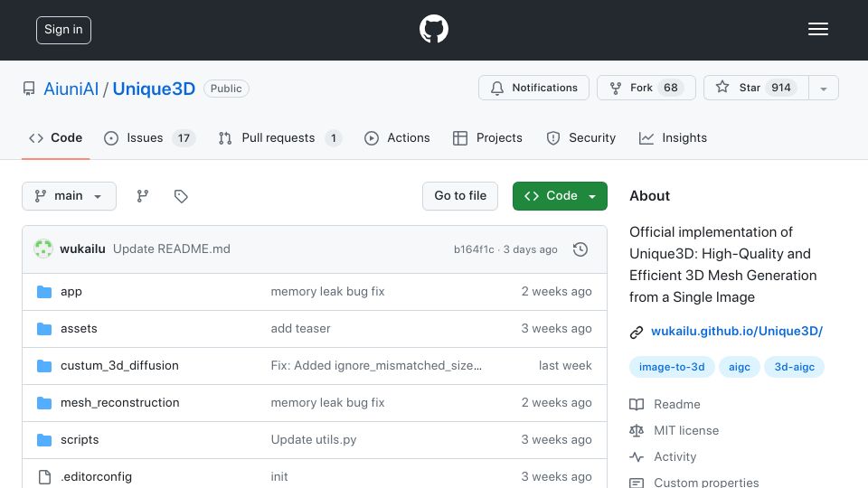Open commit history clock icon

tap(580, 249)
